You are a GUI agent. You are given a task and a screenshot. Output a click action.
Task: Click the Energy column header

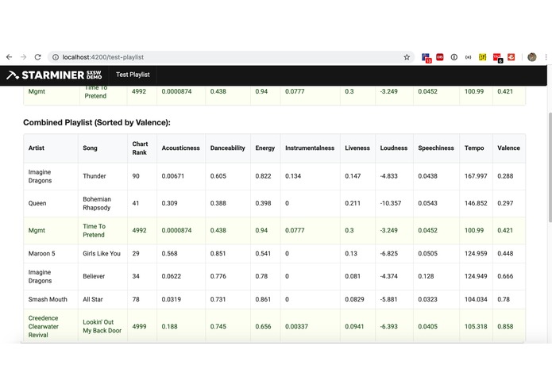pos(264,148)
